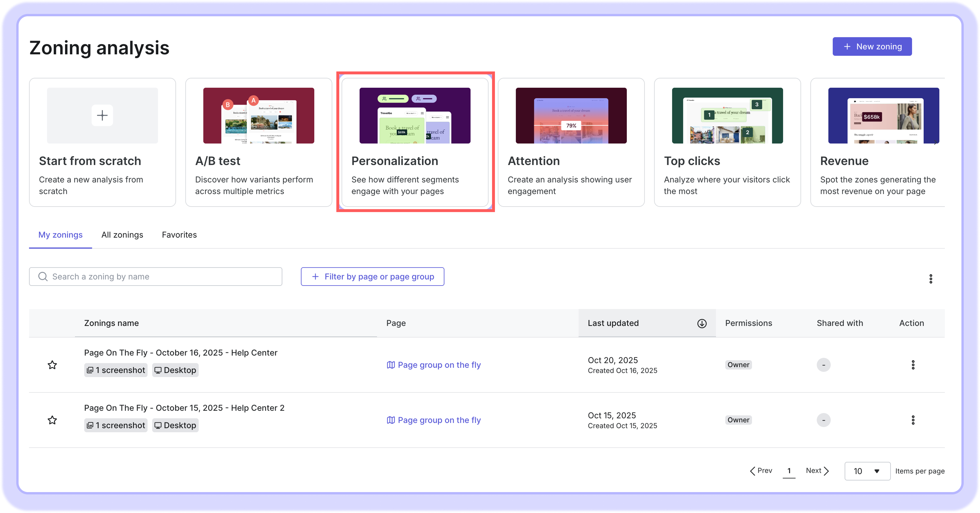Open action menu for October 16 Help Center zoning
Image resolution: width=980 pixels, height=513 pixels.
[x=913, y=365]
